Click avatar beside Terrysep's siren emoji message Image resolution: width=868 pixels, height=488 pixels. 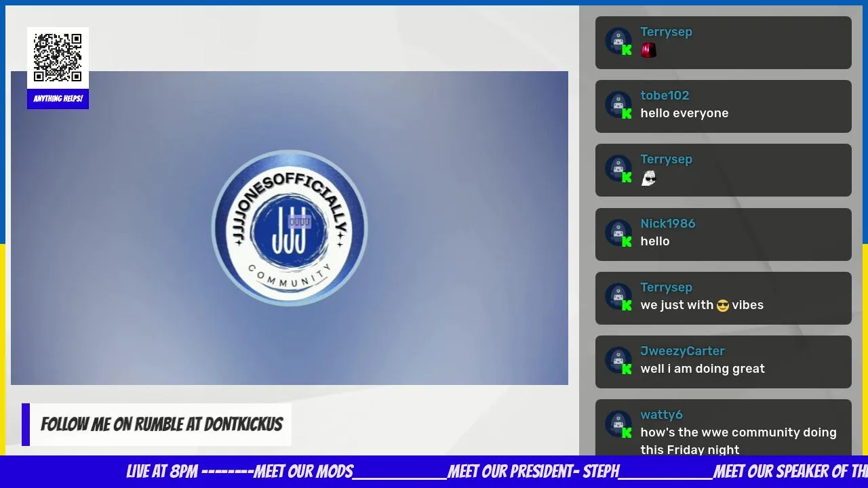tap(618, 41)
